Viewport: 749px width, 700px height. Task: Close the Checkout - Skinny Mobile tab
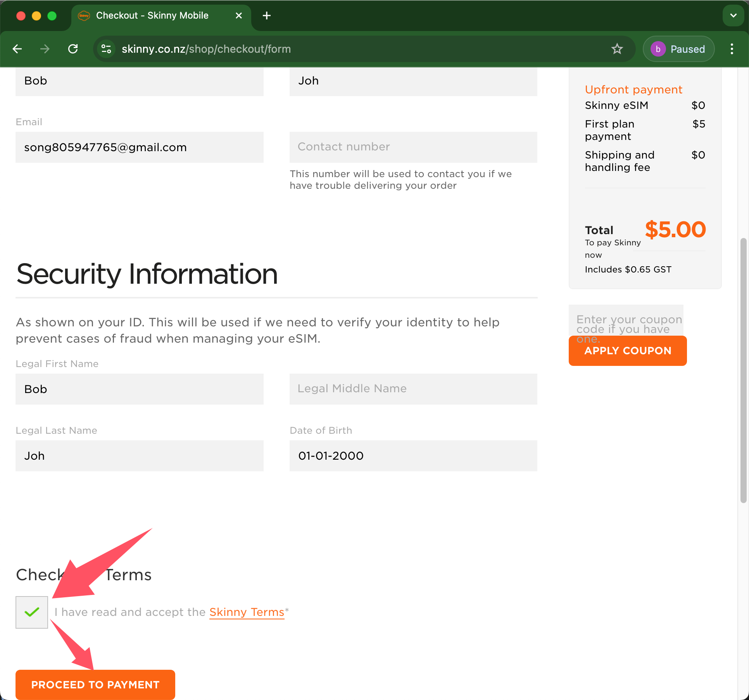coord(239,16)
